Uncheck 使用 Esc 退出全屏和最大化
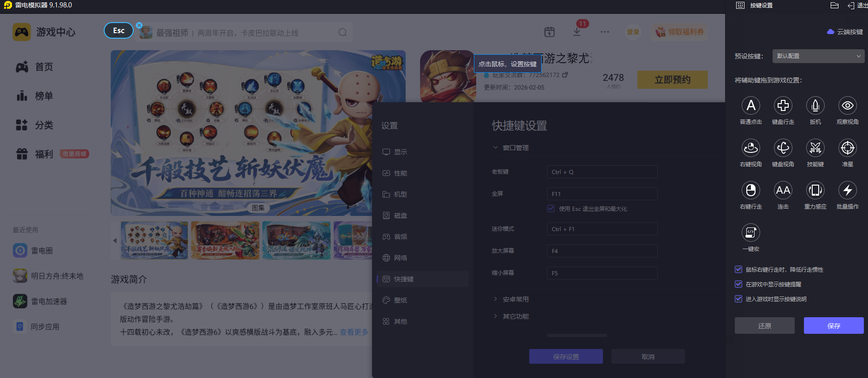This screenshot has height=378, width=868. (x=551, y=209)
